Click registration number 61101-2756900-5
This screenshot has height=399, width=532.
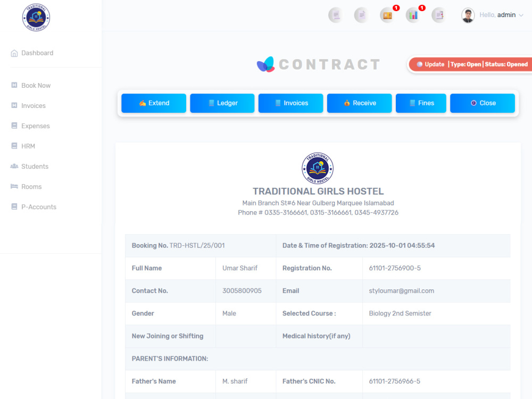(395, 268)
